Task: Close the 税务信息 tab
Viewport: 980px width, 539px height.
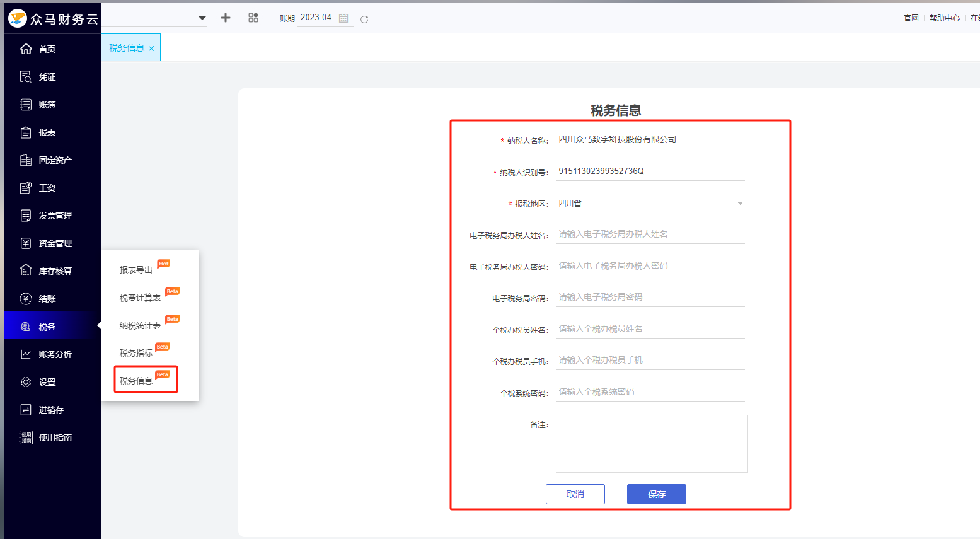Action: [x=151, y=49]
